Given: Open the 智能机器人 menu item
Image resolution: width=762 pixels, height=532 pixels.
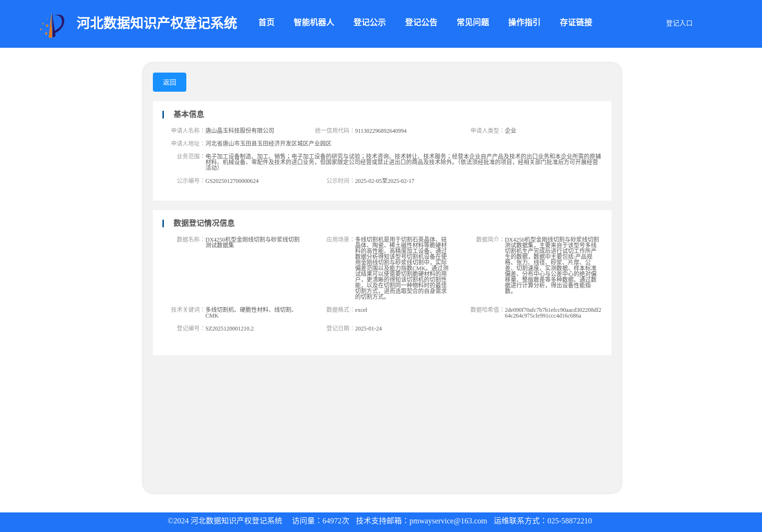Looking at the screenshot, I should (314, 22).
